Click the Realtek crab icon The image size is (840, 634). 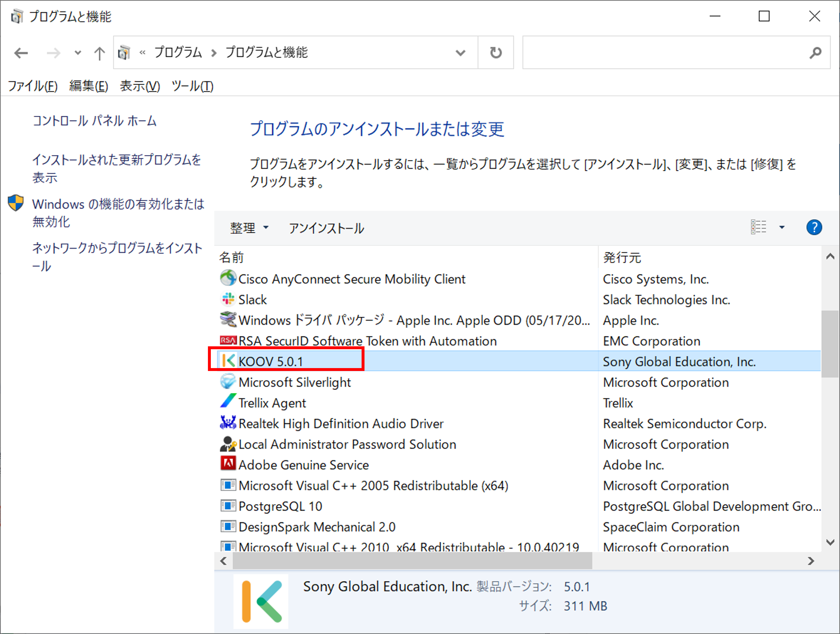(228, 423)
